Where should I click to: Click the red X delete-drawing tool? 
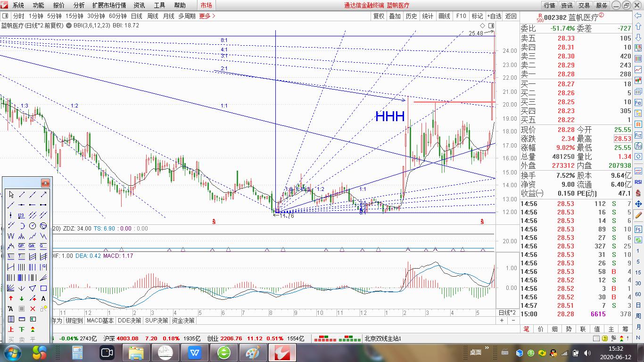click(x=33, y=309)
